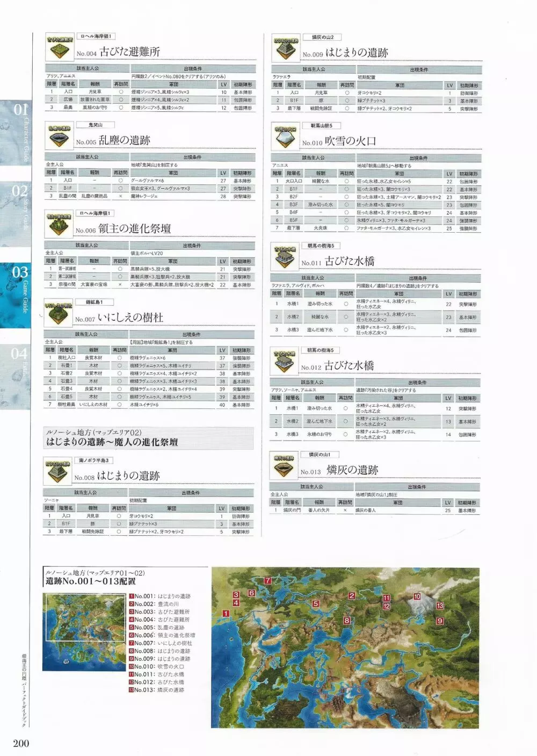537x756 pixels.
Task: Click the No.004 古びた避難所 ruin icon
Action: coord(60,47)
